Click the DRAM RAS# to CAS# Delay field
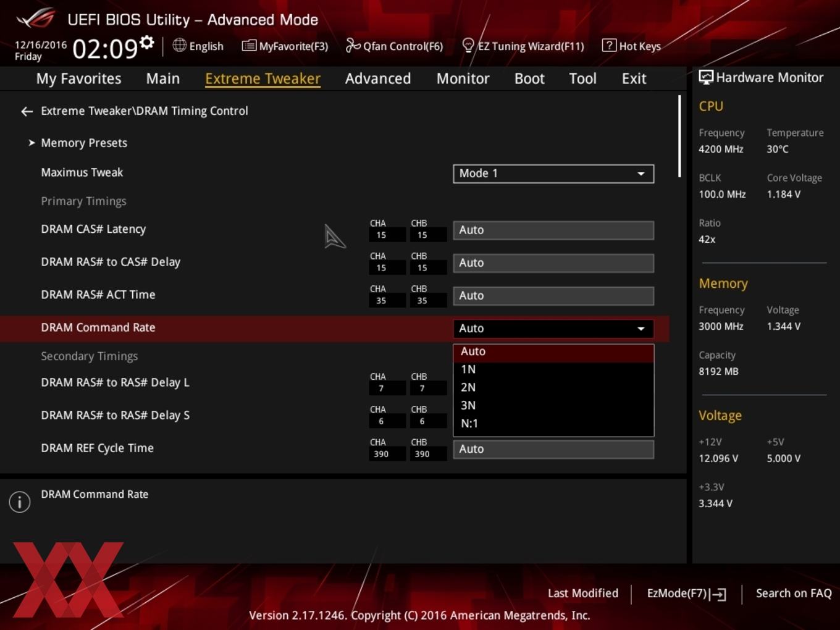840x630 pixels. tap(553, 263)
